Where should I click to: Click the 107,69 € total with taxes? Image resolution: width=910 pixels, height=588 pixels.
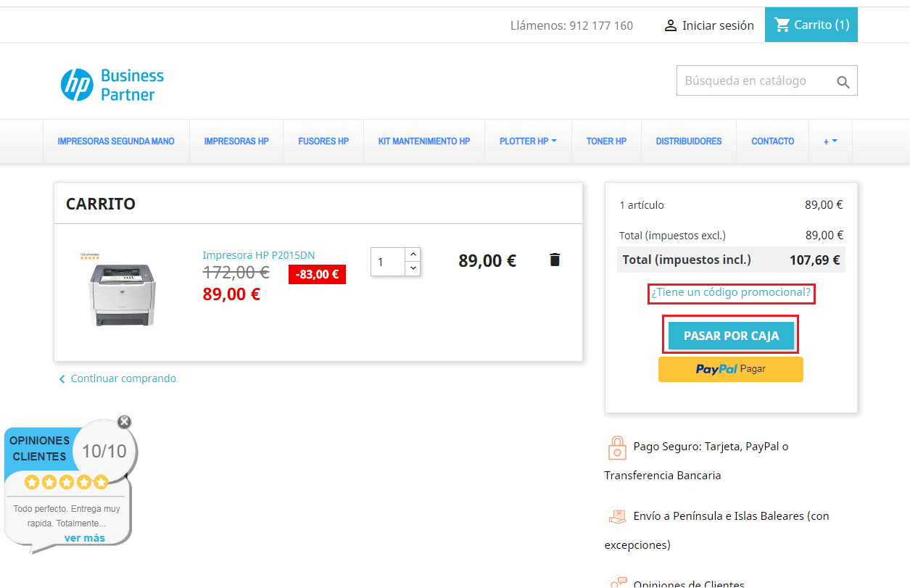coord(815,260)
